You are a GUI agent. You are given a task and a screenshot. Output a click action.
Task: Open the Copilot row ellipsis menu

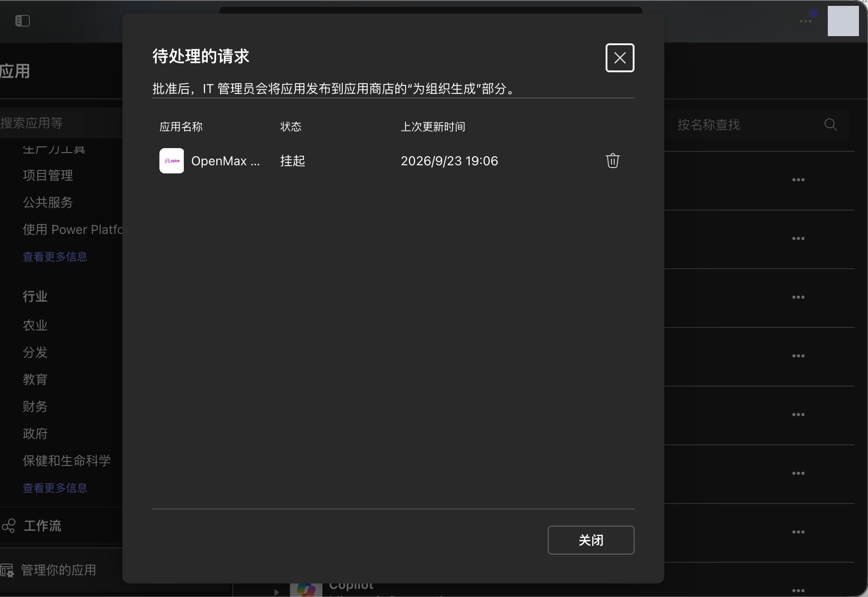798,590
